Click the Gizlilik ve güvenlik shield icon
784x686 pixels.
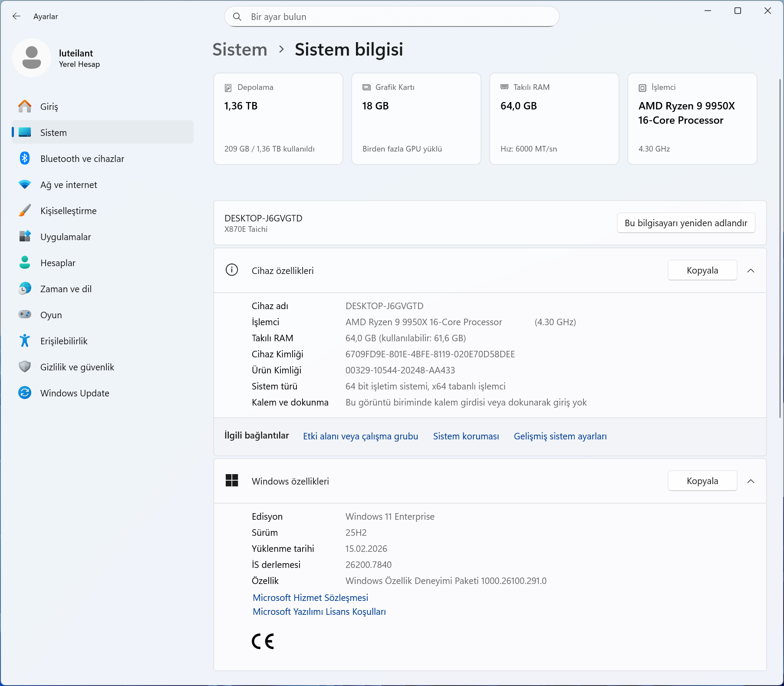point(25,367)
